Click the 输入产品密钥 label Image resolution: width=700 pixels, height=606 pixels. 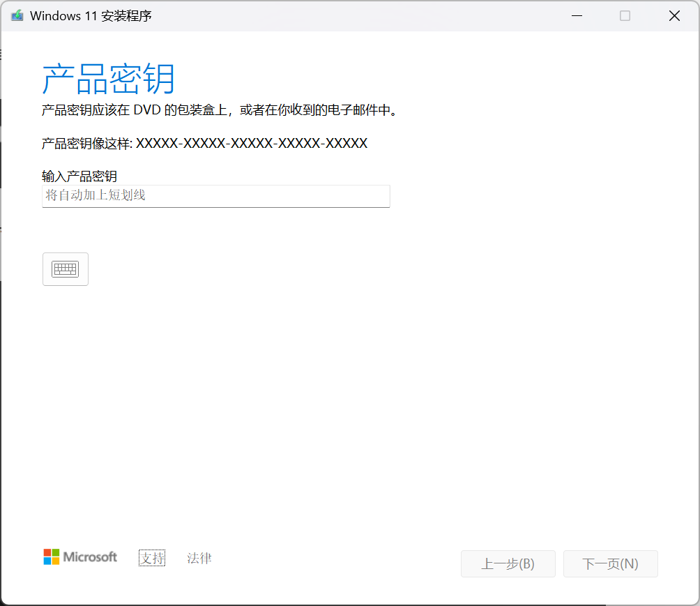[x=79, y=176]
